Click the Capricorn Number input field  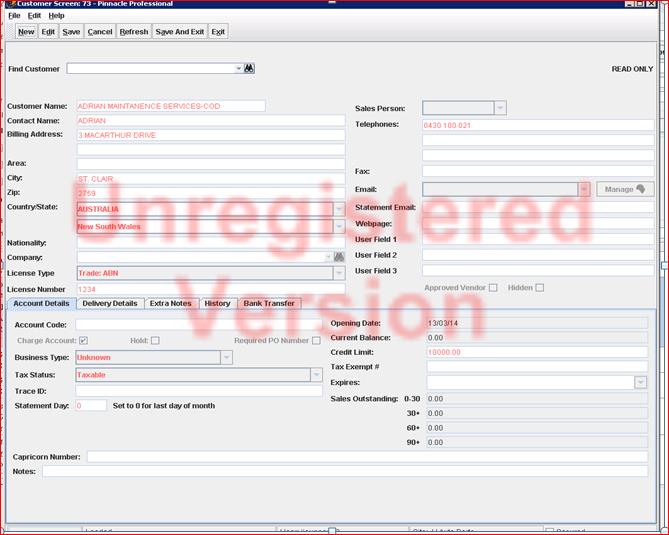point(367,457)
